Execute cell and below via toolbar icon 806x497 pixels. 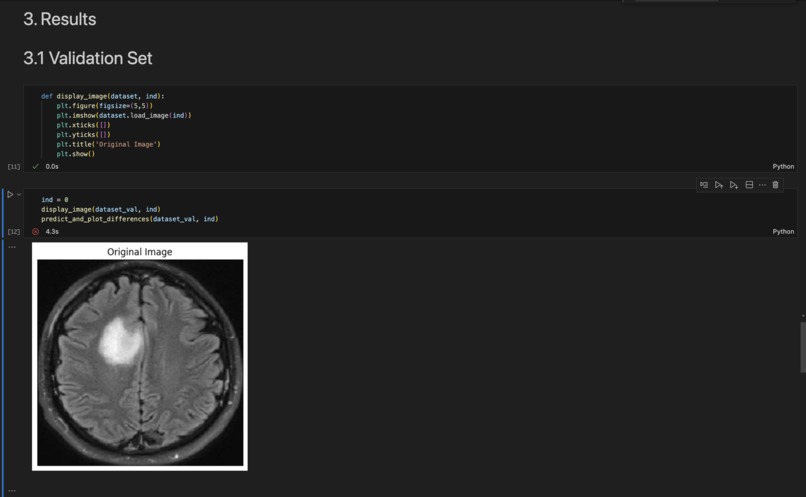point(734,185)
